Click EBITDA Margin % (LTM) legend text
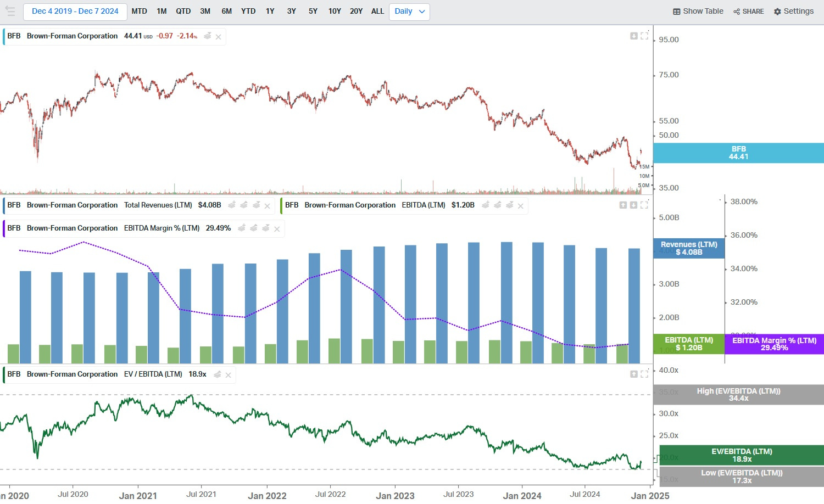Image resolution: width=824 pixels, height=504 pixels. (x=162, y=228)
